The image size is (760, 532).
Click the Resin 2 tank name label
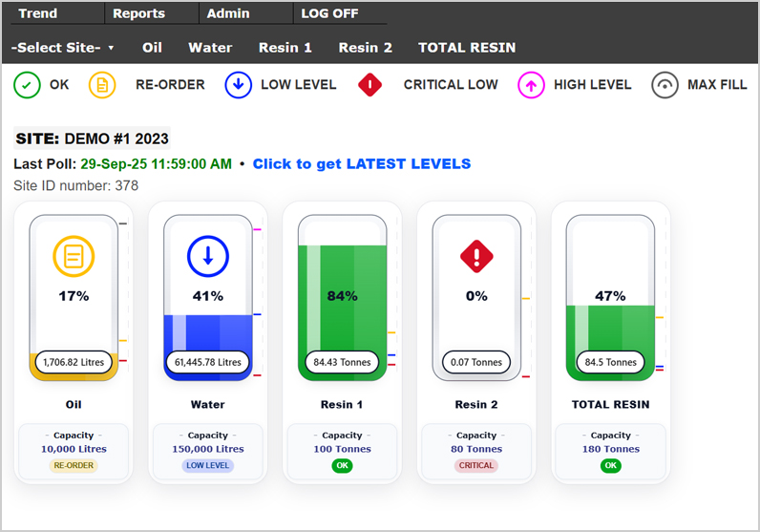tap(476, 404)
